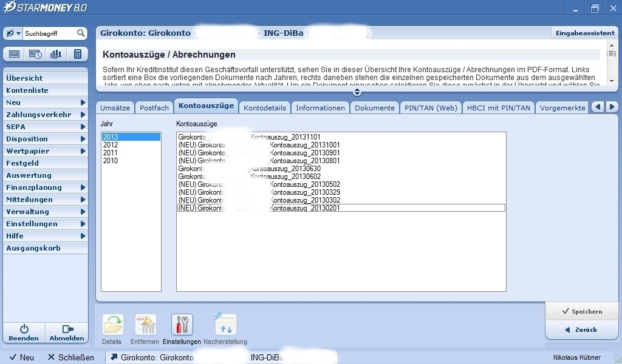Select the Kontoauszüge tab
Screen dimensions: 622x364
(207, 106)
